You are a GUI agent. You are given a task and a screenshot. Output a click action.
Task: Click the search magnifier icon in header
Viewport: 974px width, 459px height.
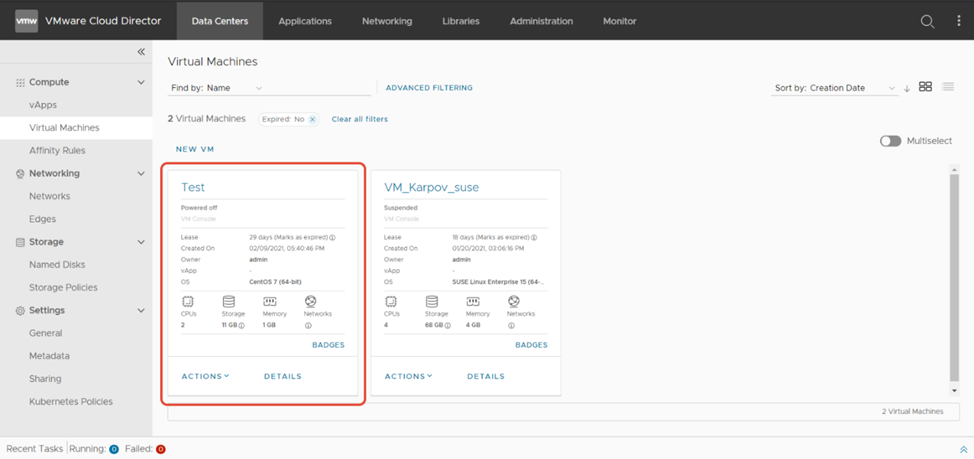927,21
